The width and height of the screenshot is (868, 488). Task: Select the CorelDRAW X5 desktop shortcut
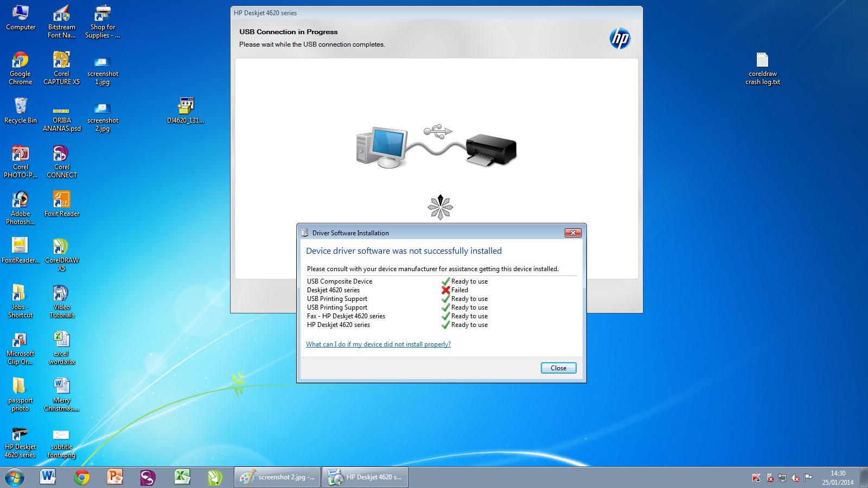[61, 255]
